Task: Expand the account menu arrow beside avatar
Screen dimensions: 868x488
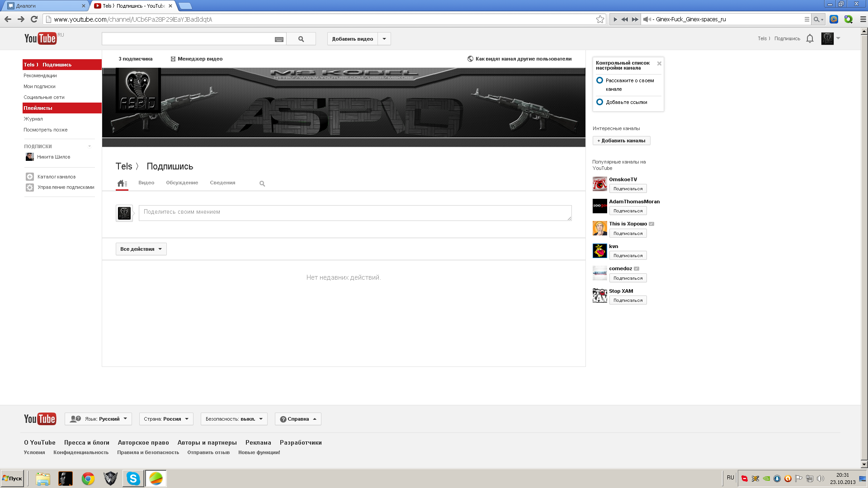Action: tap(838, 38)
